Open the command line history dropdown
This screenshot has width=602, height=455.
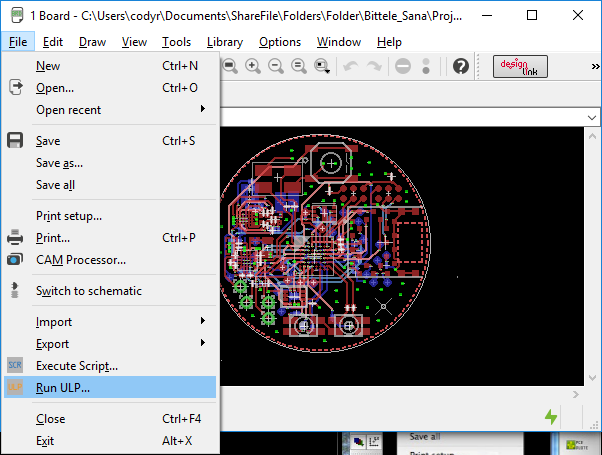coord(589,117)
